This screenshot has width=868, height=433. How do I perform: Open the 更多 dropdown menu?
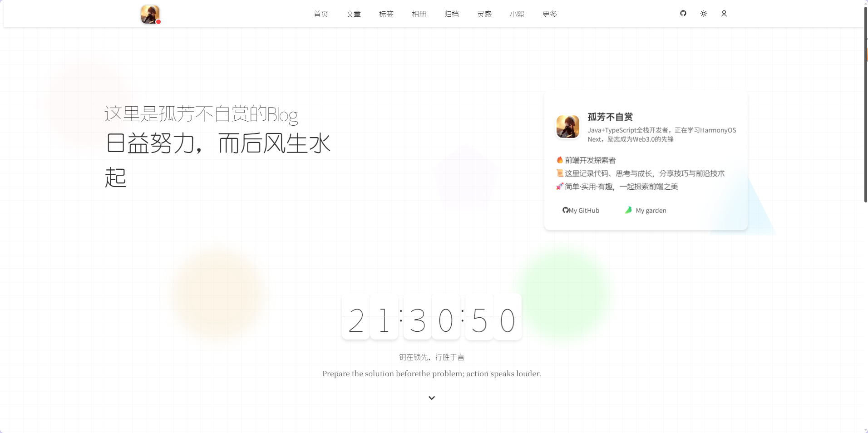(x=549, y=14)
